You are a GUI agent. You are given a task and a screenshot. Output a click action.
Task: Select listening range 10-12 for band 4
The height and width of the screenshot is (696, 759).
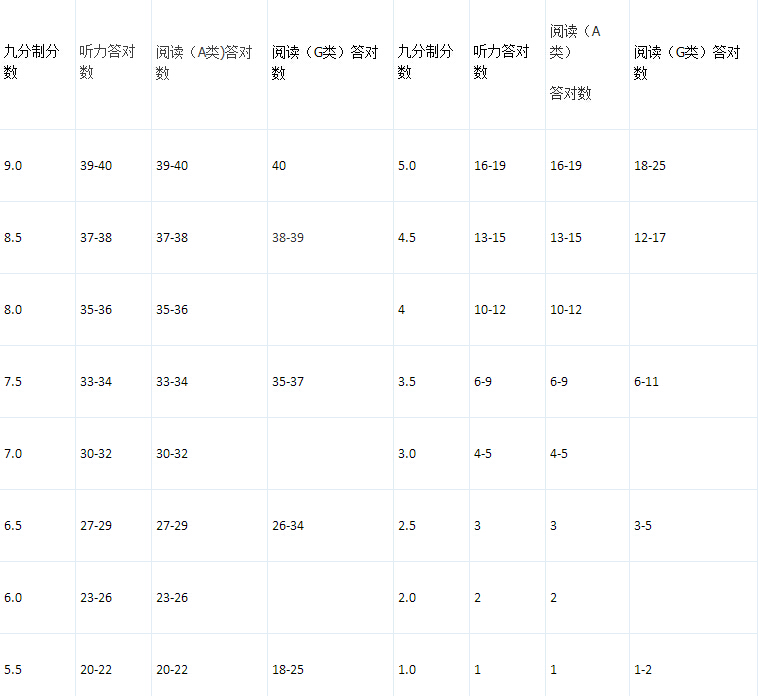click(x=490, y=310)
